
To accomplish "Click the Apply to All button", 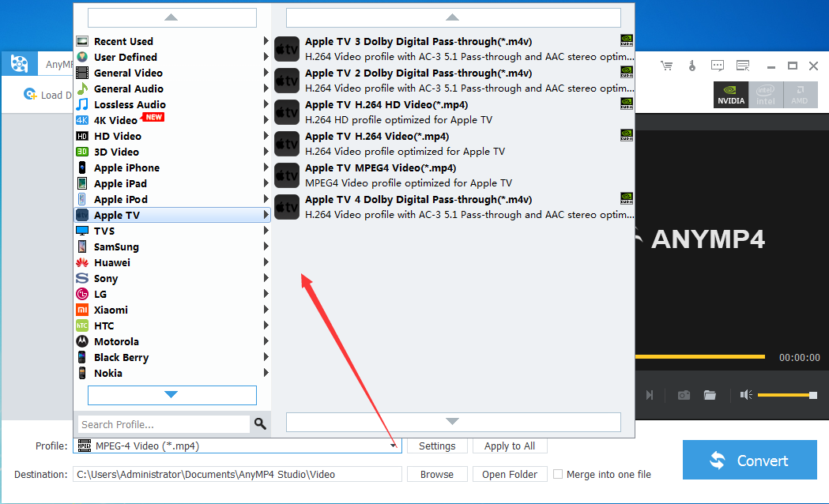I will (x=509, y=446).
